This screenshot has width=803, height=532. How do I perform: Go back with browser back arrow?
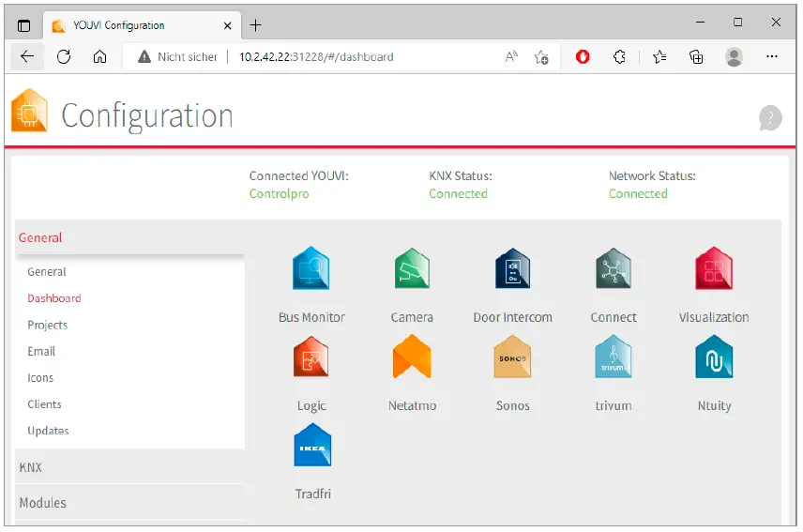point(26,56)
